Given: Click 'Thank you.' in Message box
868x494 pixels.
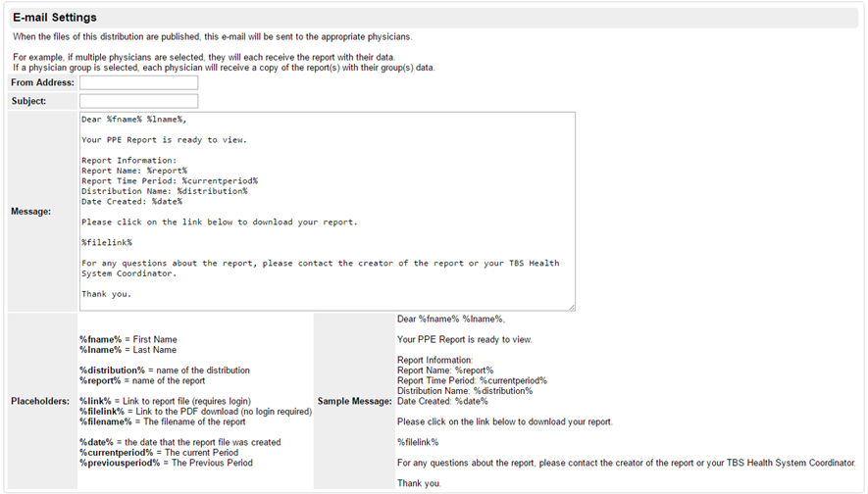Looking at the screenshot, I should click(x=106, y=294).
